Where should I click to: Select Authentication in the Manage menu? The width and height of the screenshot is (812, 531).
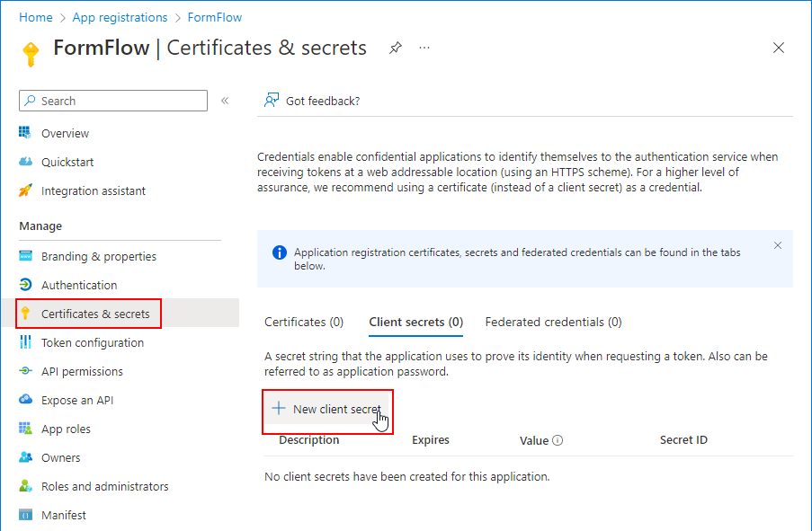(x=79, y=285)
